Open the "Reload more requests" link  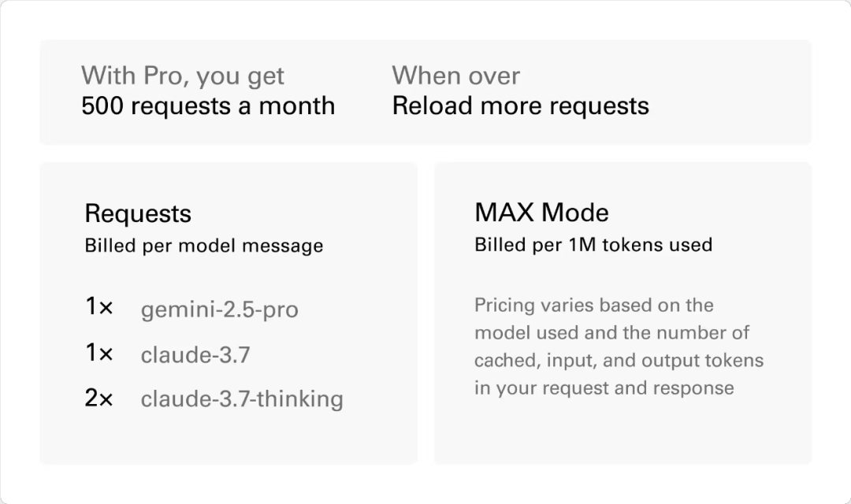520,106
